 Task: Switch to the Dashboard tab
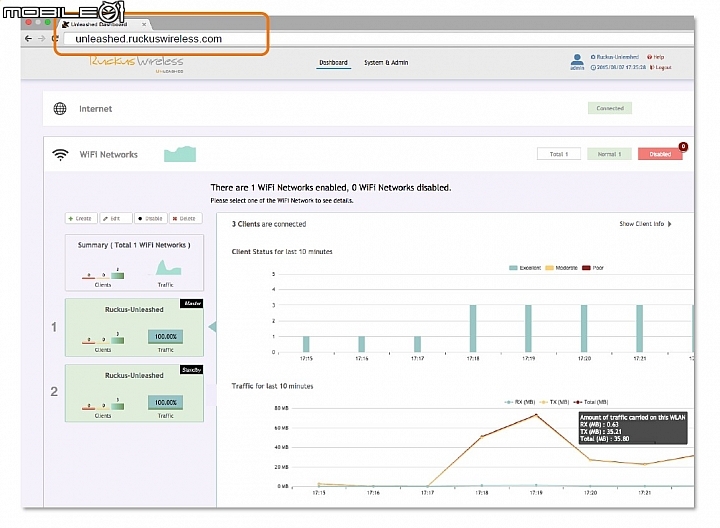(333, 62)
